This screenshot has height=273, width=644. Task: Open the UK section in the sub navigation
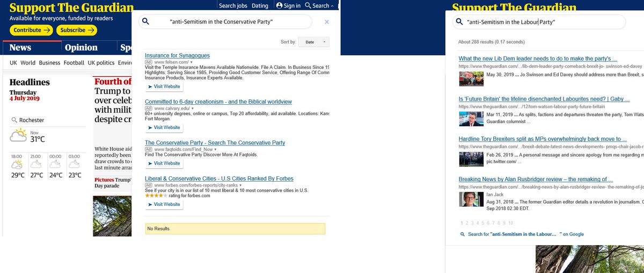click(x=14, y=63)
